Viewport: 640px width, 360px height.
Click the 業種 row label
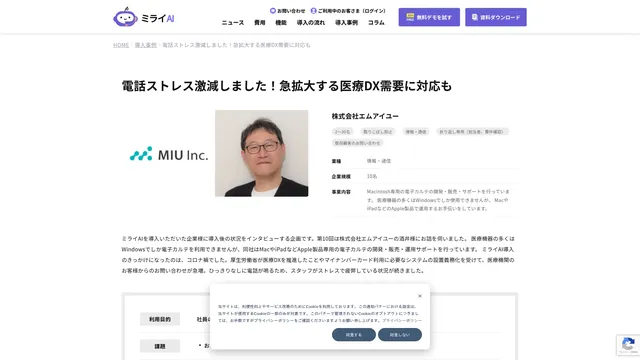336,161
